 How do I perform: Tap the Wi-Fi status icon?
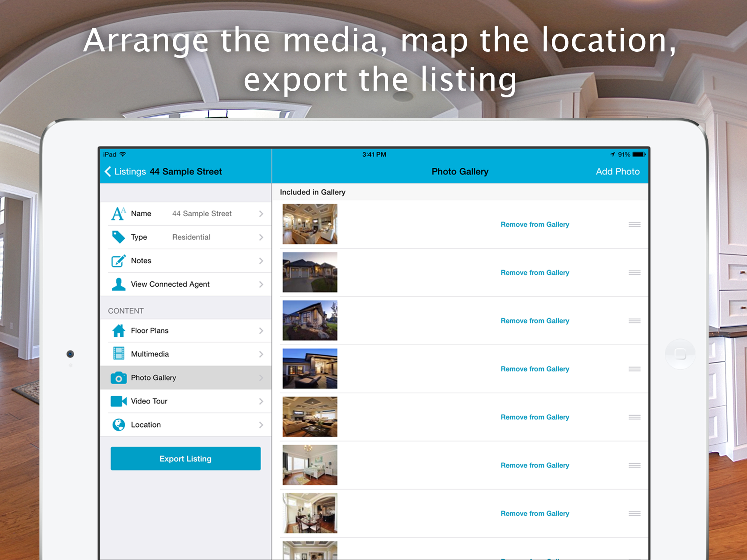pos(123,154)
